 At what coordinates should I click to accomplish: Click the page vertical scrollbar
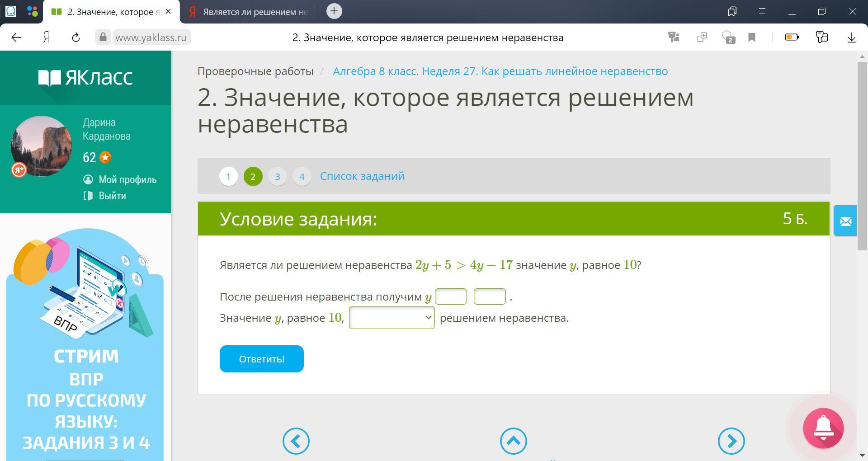pos(862,156)
